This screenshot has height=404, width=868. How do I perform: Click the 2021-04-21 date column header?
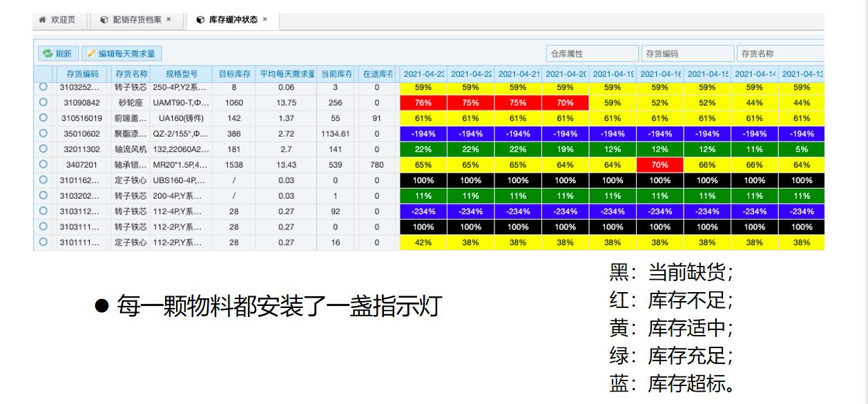pos(518,73)
